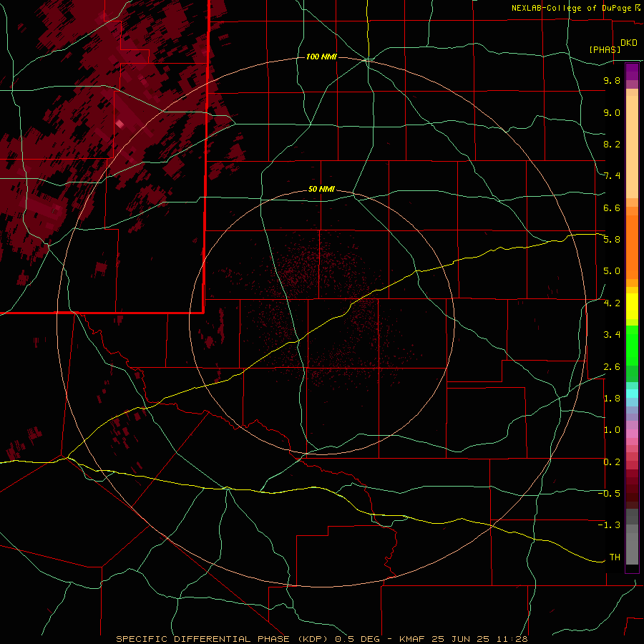The image size is (644, 644).
Task: Select the 0.2 scale value
Action: coord(612,462)
